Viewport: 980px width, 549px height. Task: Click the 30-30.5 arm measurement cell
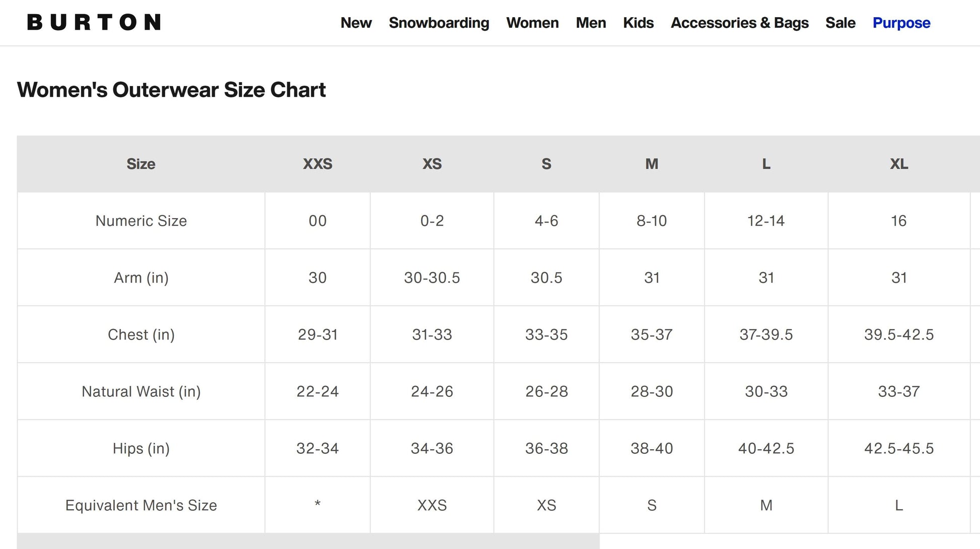point(432,278)
